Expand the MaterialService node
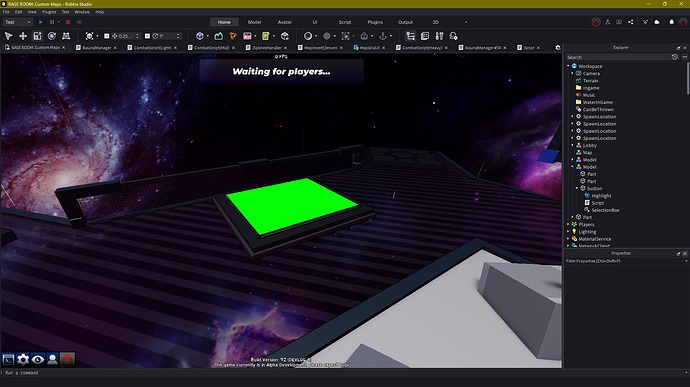Viewport: 690px width, 387px height. click(568, 239)
